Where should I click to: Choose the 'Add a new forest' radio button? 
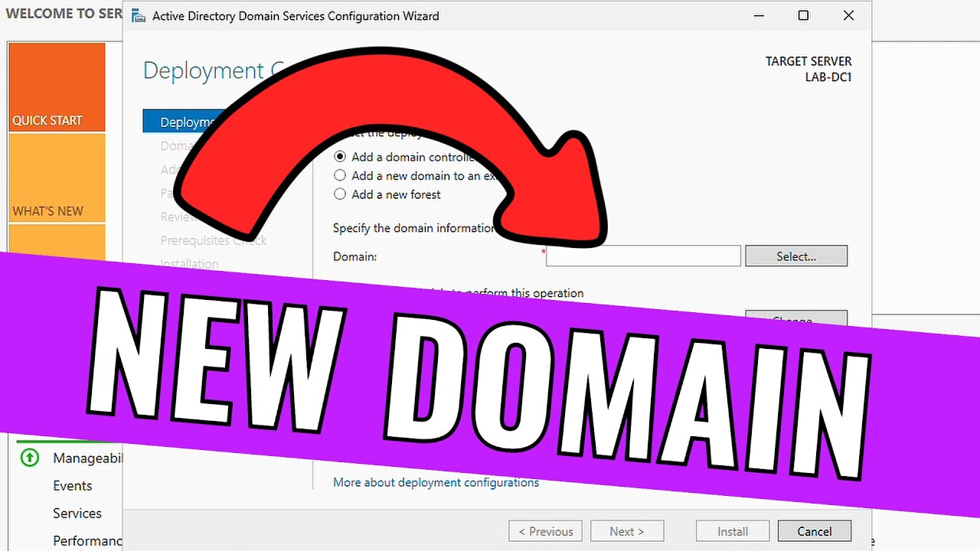pyautogui.click(x=340, y=194)
